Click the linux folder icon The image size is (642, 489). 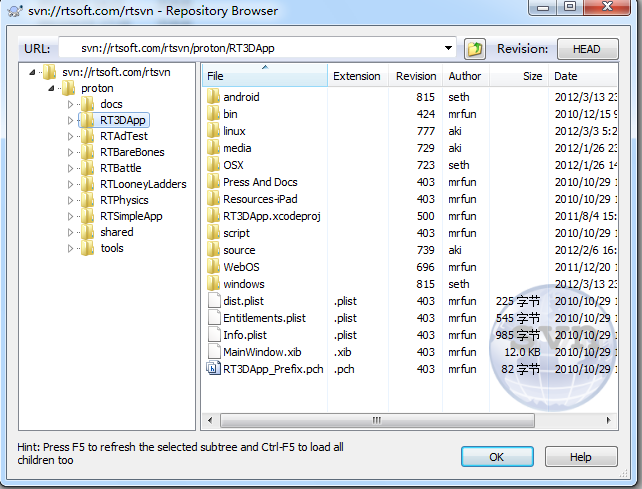click(x=213, y=131)
